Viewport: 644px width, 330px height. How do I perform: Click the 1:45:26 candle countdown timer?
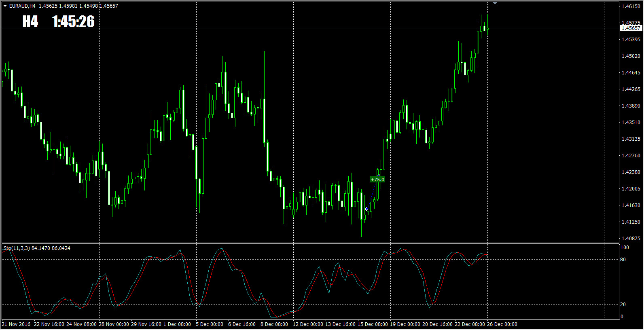click(74, 21)
